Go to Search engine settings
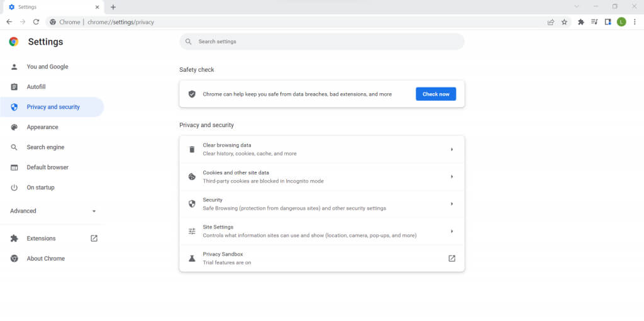The height and width of the screenshot is (321, 644). [x=45, y=147]
